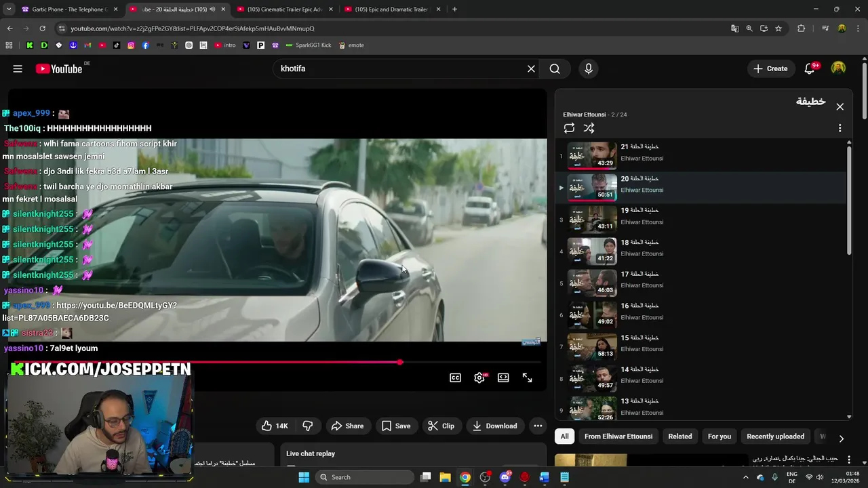Start voice search with microphone

588,68
